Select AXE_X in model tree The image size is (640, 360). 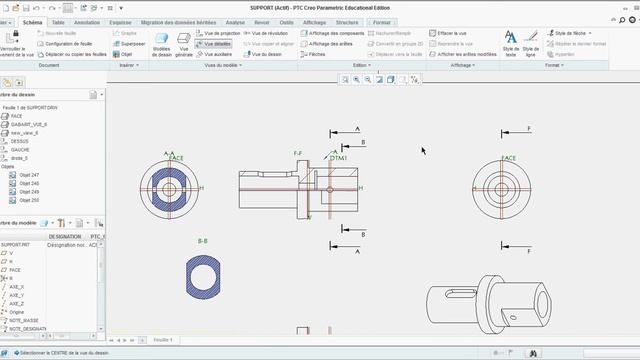[16, 287]
